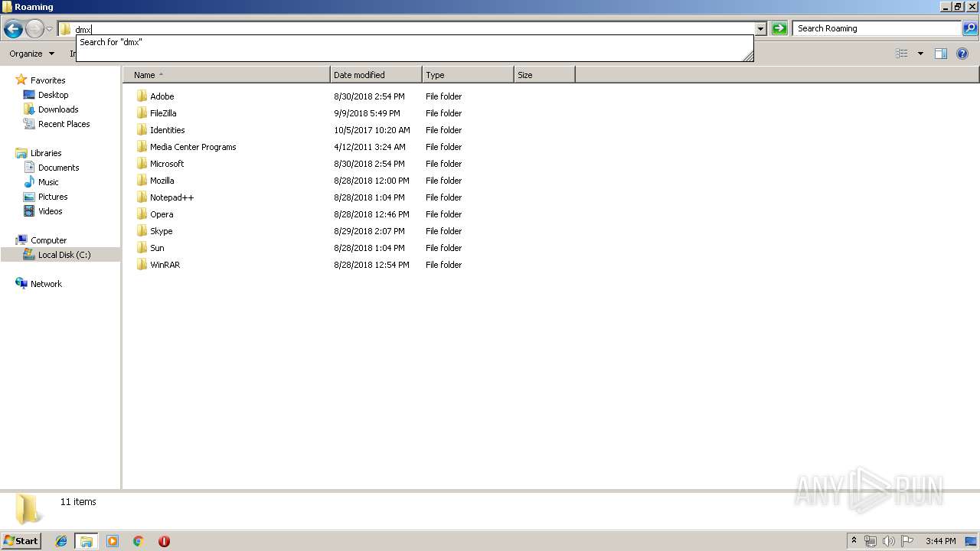Click Adobe date 8/30/2018 2:54 PM
The width and height of the screenshot is (980, 551).
369,96
